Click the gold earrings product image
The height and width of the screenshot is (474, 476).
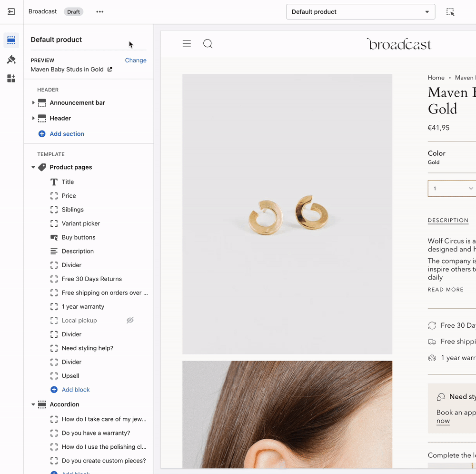287,214
